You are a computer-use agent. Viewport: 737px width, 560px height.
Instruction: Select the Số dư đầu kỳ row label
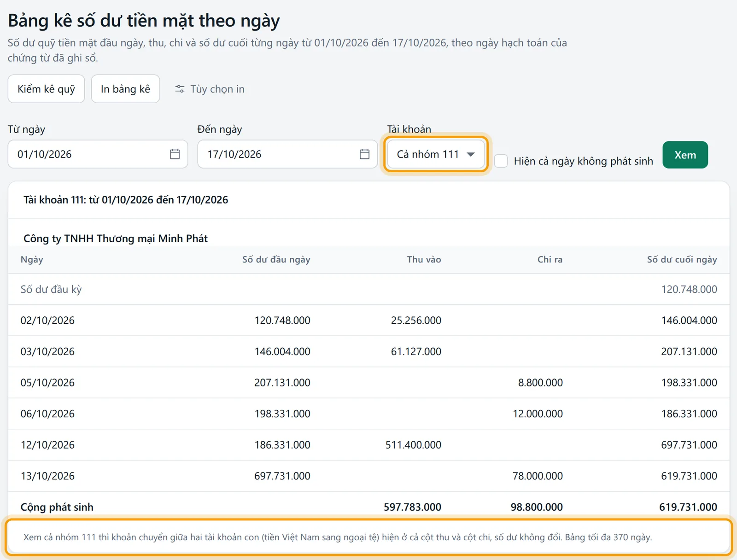click(51, 289)
